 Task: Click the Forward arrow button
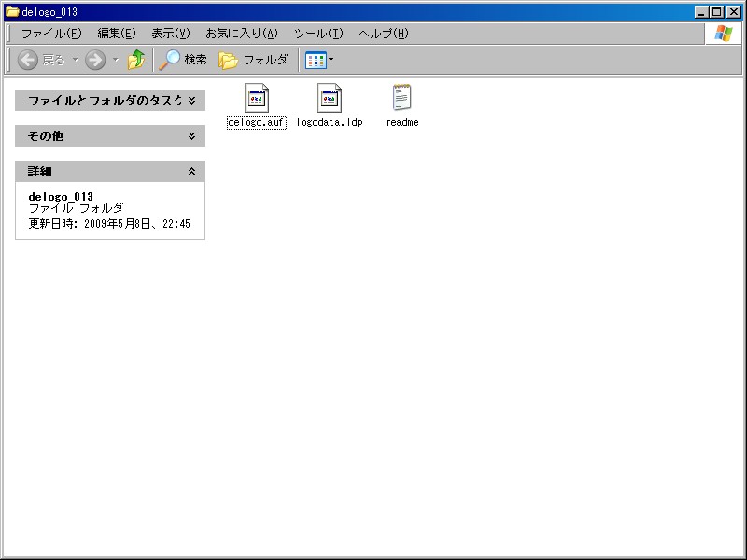pyautogui.click(x=95, y=60)
